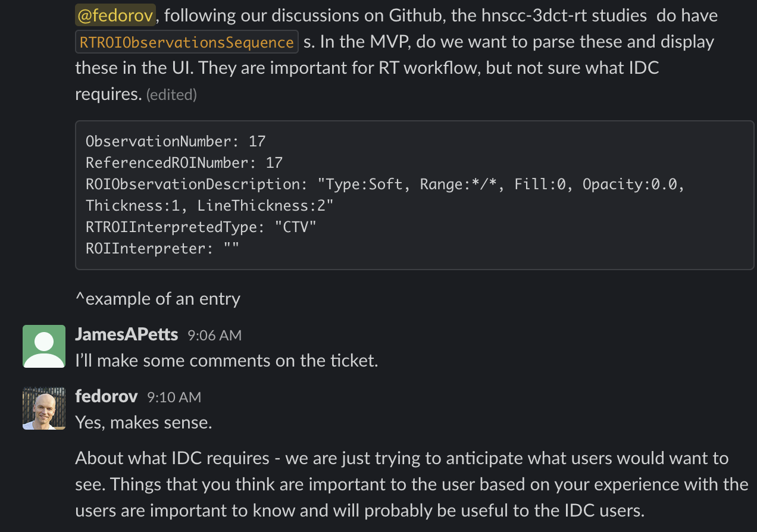Image resolution: width=757 pixels, height=532 pixels.
Task: Click the @fedorov mention link
Action: coord(115,15)
